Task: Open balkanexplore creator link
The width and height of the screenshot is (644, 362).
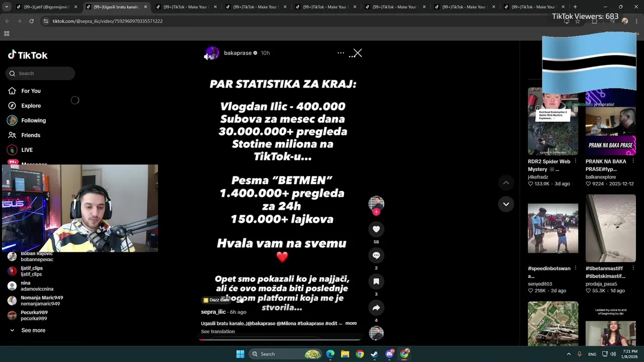Action: point(601,177)
